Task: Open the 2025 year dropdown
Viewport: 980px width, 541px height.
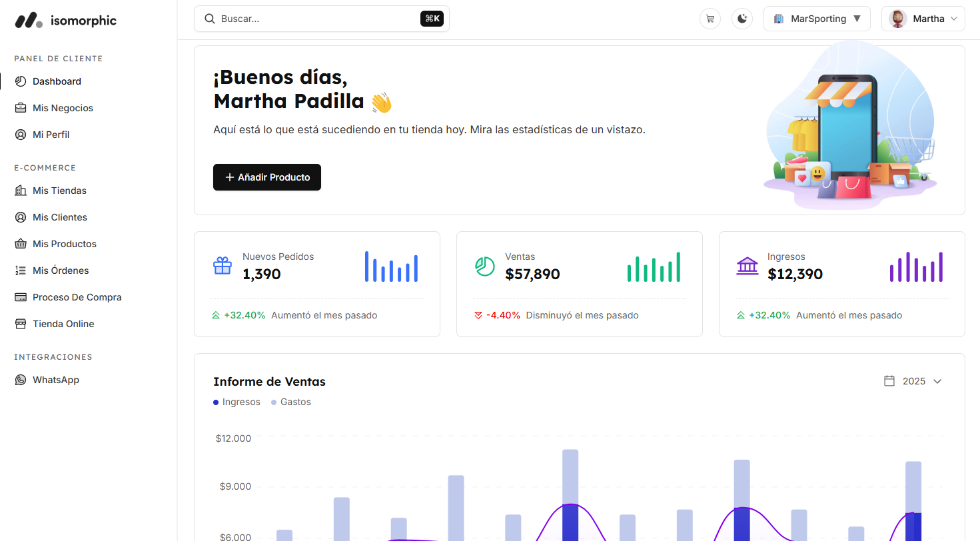Action: click(913, 381)
